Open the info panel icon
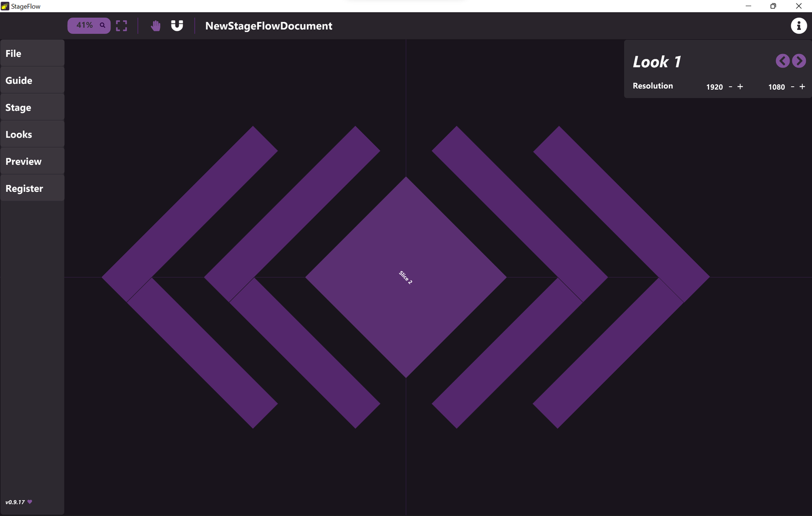The image size is (812, 516). tap(798, 26)
